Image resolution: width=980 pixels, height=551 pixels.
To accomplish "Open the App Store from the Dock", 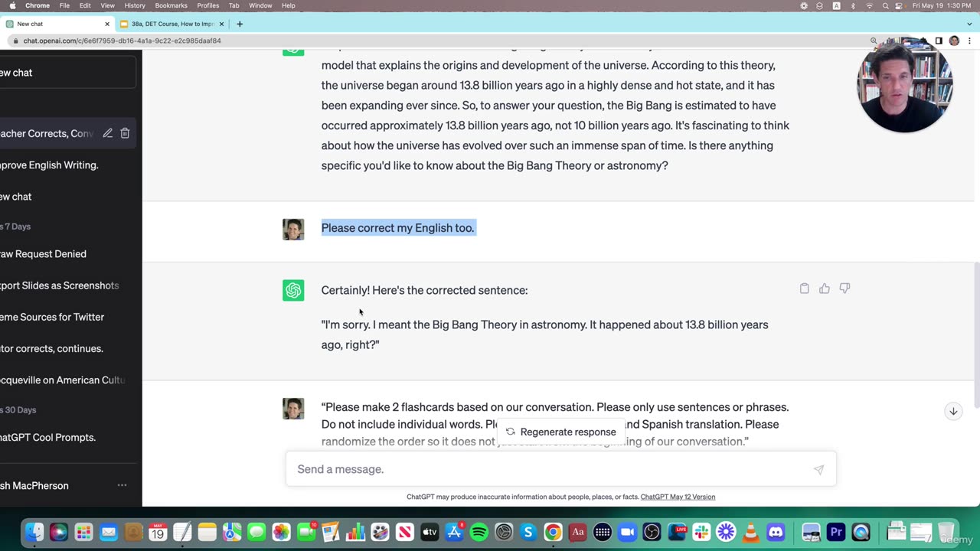I will [x=454, y=531].
